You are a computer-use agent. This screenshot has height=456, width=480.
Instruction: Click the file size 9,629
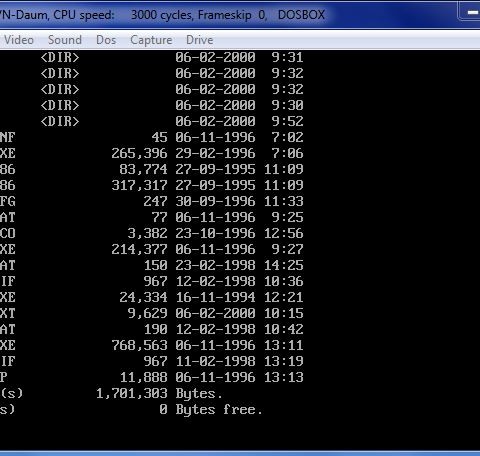point(147,313)
